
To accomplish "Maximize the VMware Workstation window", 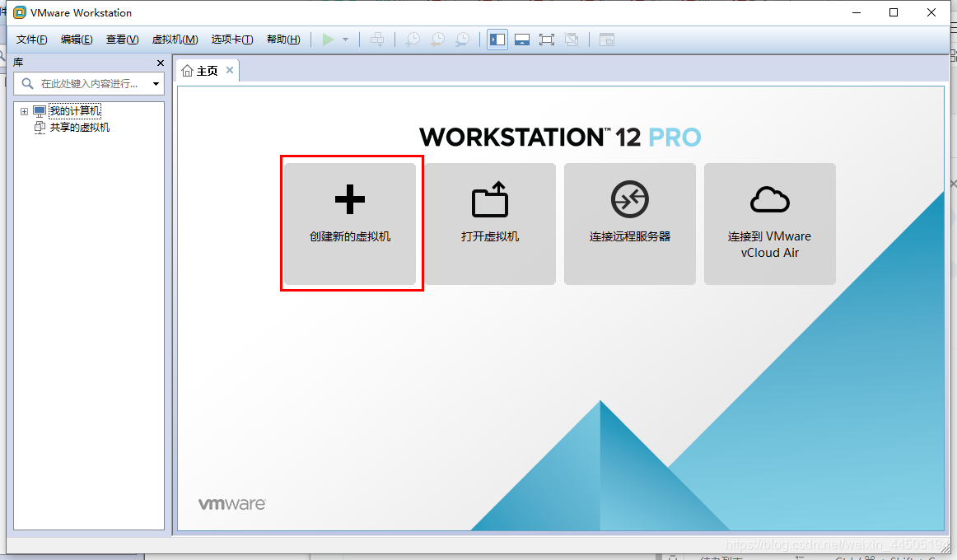I will (x=894, y=13).
